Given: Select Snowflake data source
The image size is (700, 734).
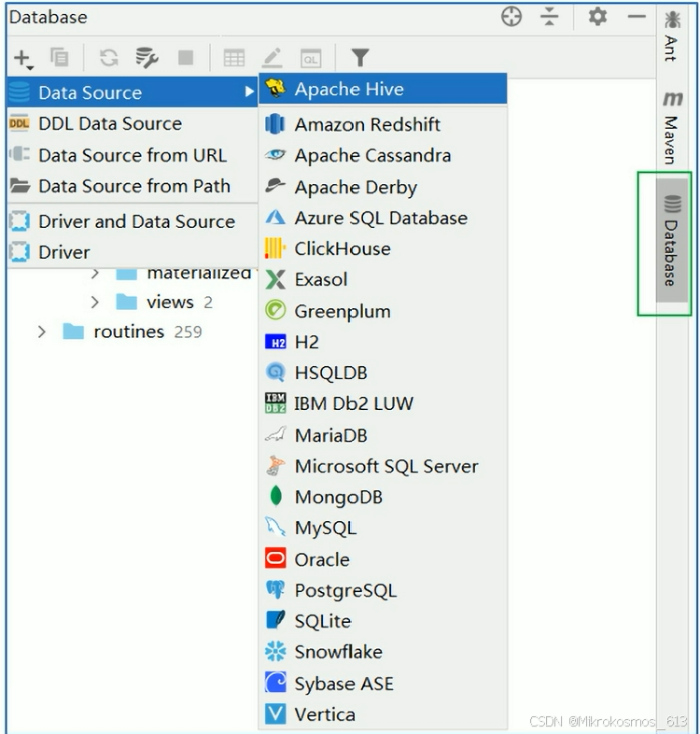Looking at the screenshot, I should click(x=383, y=652).
